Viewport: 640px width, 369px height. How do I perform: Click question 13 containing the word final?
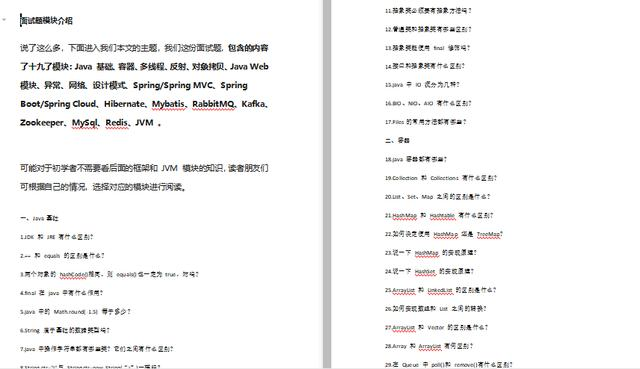coord(428,48)
